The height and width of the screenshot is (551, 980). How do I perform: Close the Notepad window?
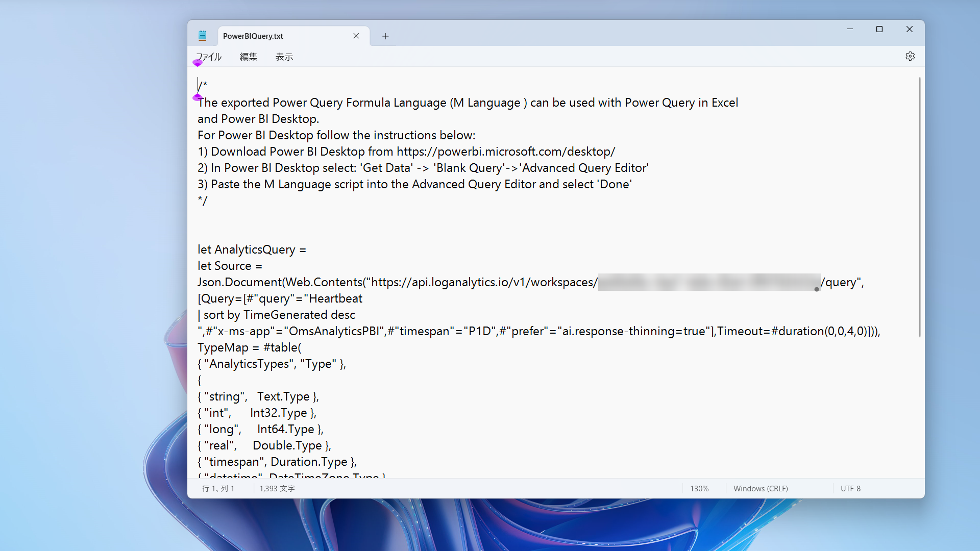(910, 29)
